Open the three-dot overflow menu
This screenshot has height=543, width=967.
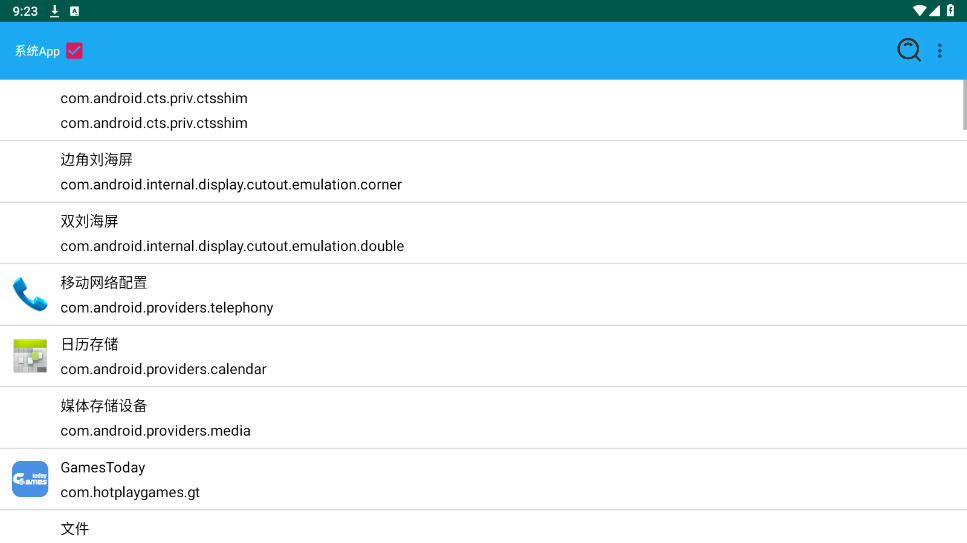point(940,51)
